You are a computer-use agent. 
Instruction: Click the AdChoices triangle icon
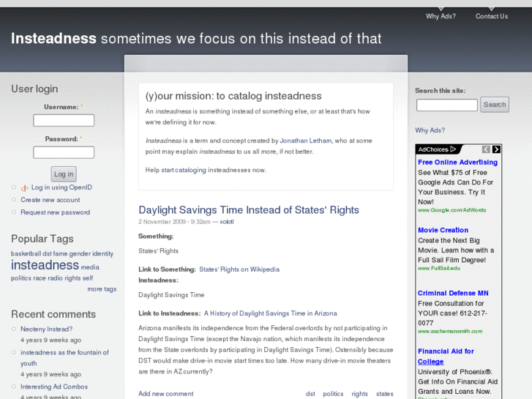tap(453, 149)
